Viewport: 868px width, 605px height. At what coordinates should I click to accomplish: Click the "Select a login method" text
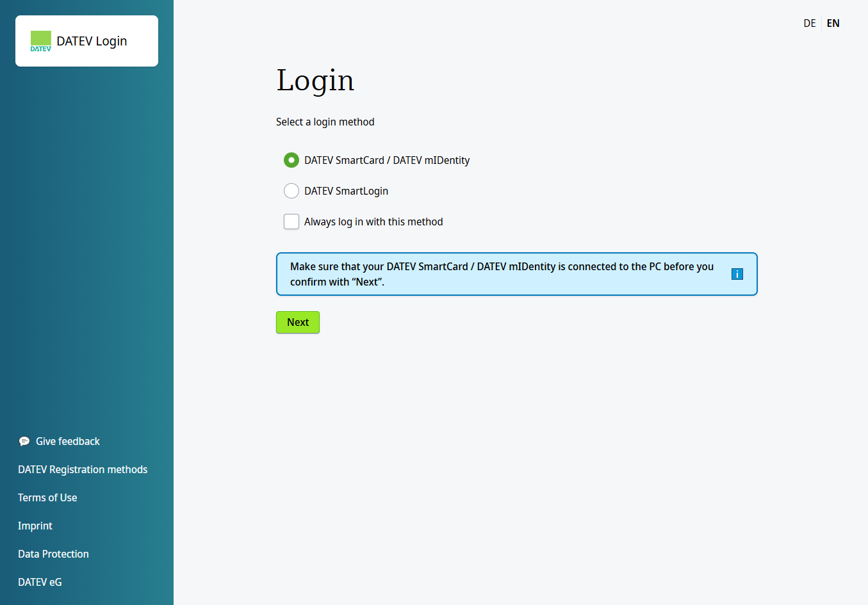325,122
